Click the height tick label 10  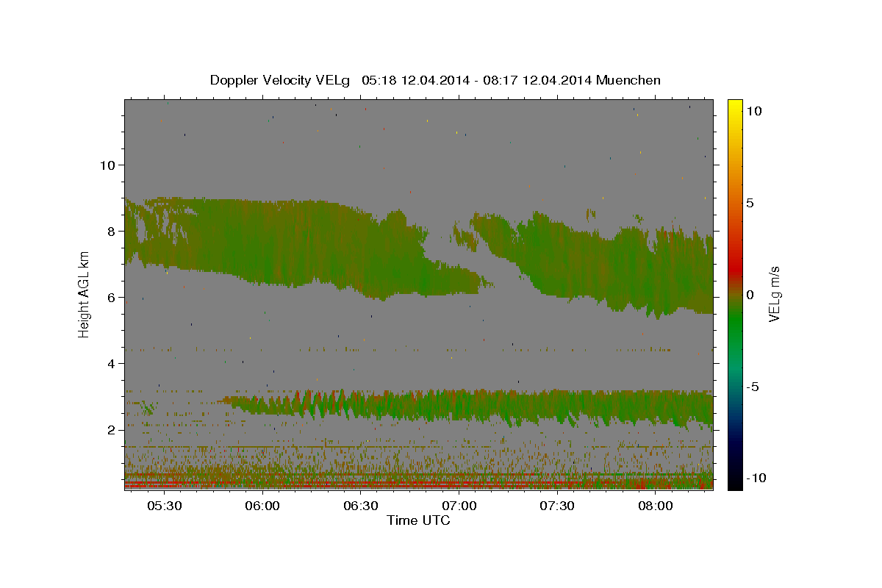coord(107,165)
